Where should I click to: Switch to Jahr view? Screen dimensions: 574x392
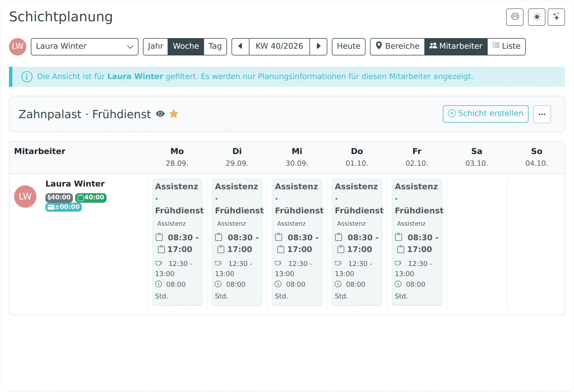pos(156,46)
